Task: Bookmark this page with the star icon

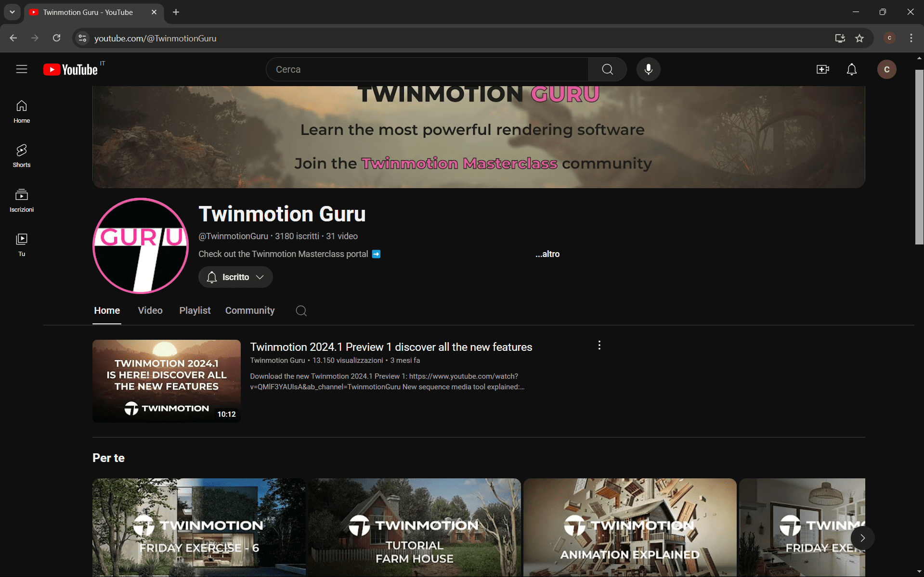Action: click(x=859, y=38)
